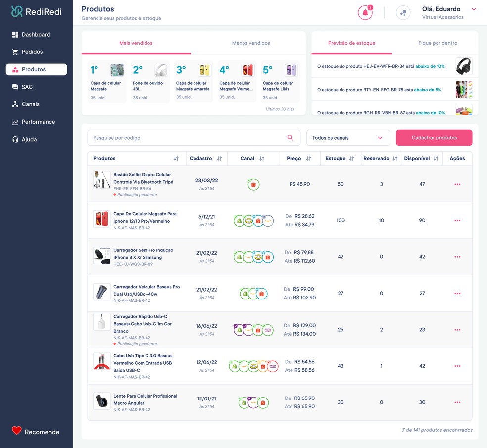Open actions menu for Bastão Selfie Gopro
Screen dimensions: 487x448
pos(457,184)
